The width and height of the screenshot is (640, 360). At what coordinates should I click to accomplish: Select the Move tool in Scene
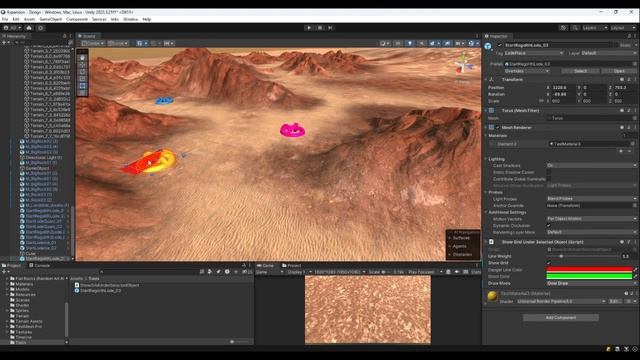[82, 64]
